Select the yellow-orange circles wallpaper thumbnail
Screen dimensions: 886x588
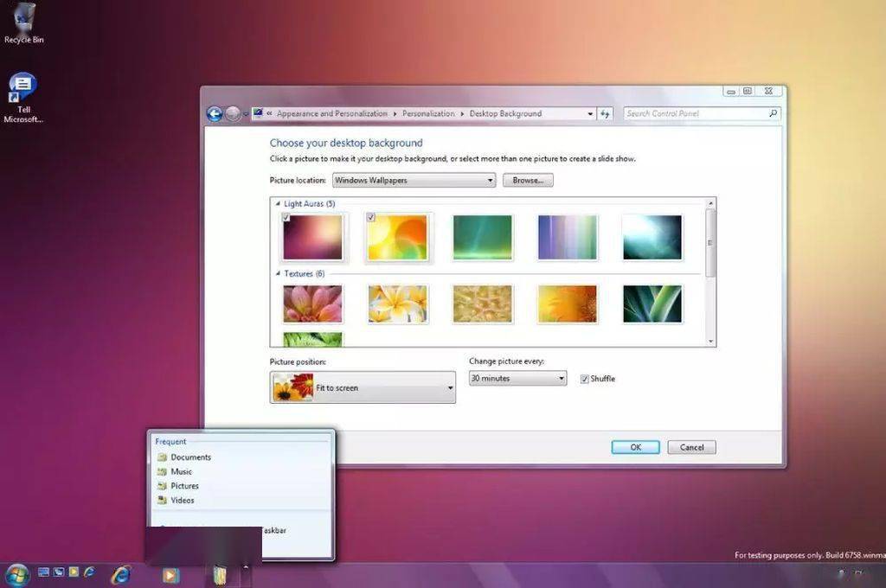(x=398, y=237)
